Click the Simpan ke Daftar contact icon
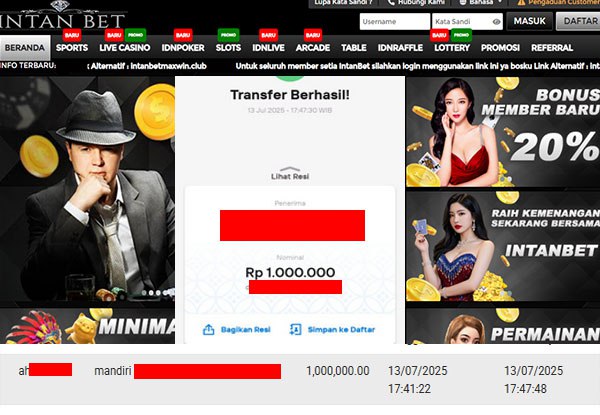This screenshot has height=415, width=600. coord(295,329)
